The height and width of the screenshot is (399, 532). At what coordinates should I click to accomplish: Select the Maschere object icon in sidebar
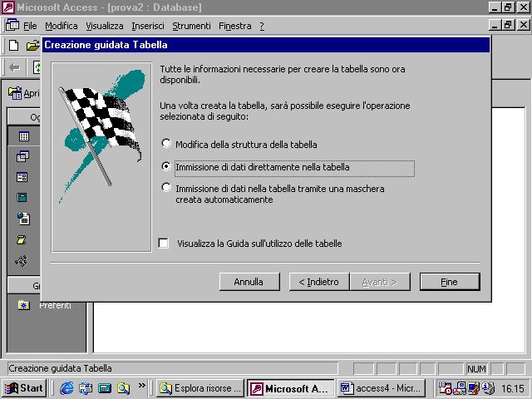22,177
